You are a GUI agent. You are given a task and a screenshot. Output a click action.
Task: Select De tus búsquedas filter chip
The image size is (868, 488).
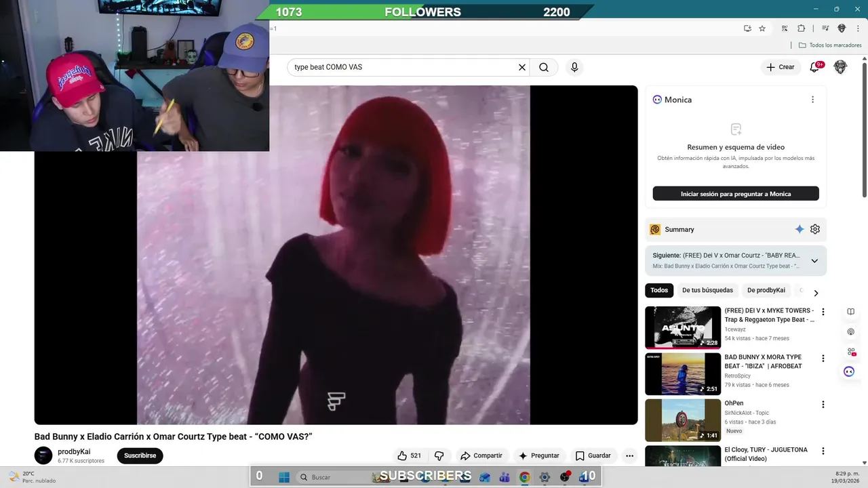click(707, 290)
